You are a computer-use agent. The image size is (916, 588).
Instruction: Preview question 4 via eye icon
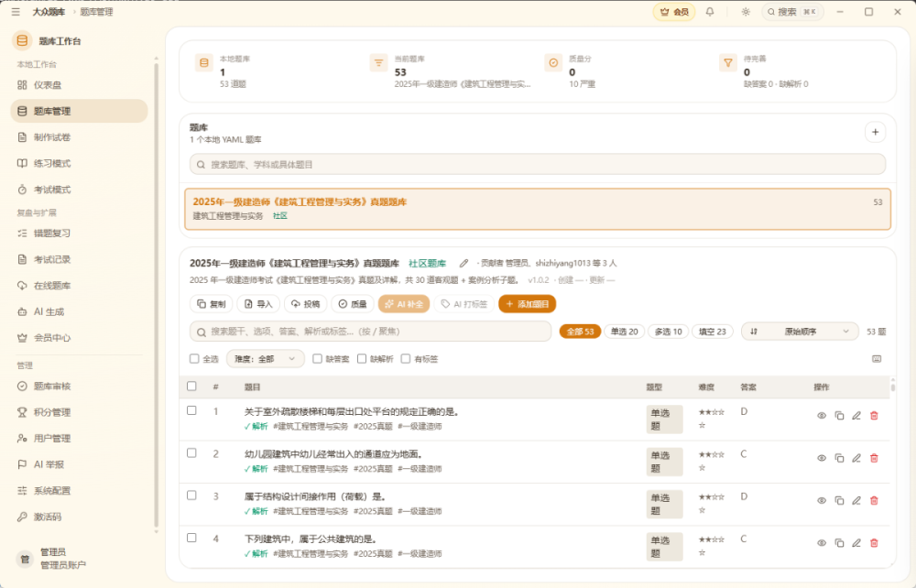click(822, 543)
